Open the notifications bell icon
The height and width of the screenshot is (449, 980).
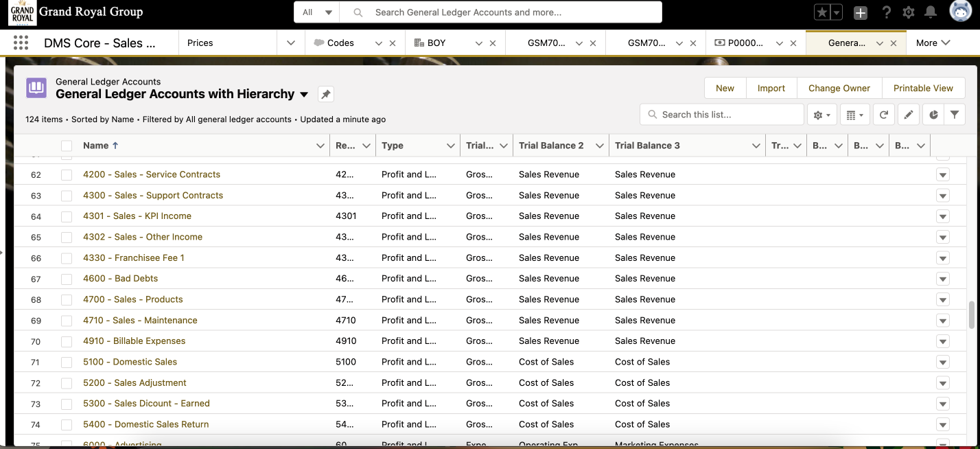click(x=931, y=12)
